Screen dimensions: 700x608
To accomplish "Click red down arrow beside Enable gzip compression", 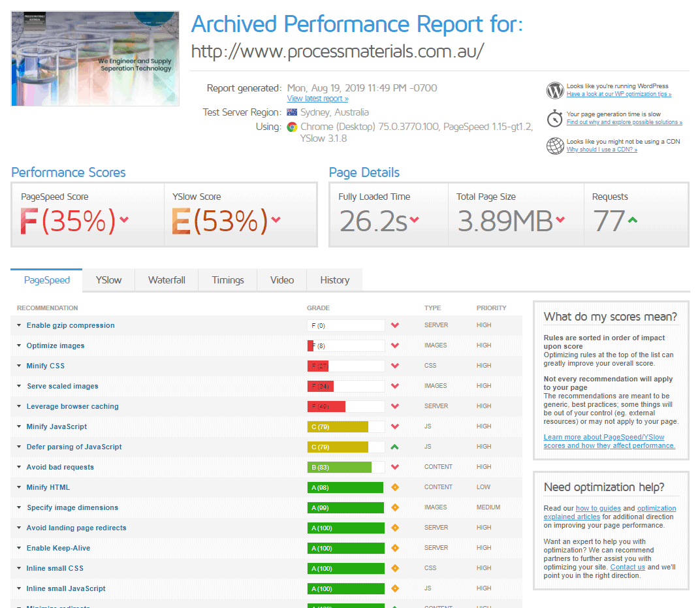I will [394, 325].
